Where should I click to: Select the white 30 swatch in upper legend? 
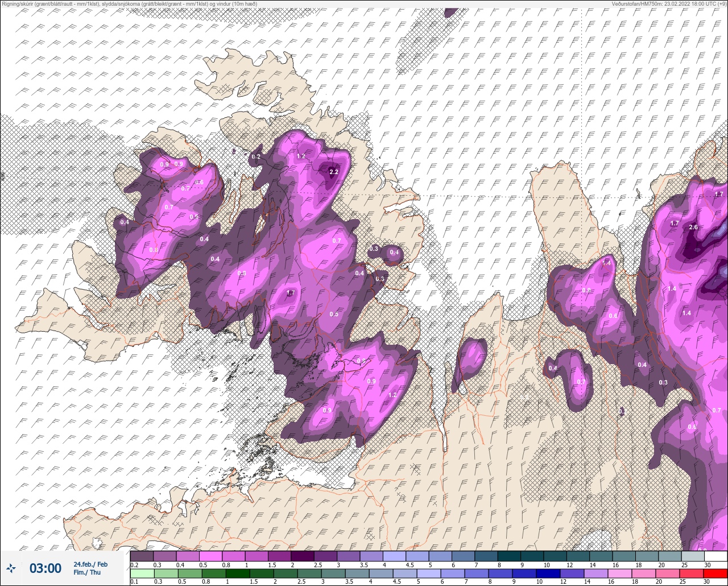tap(715, 556)
